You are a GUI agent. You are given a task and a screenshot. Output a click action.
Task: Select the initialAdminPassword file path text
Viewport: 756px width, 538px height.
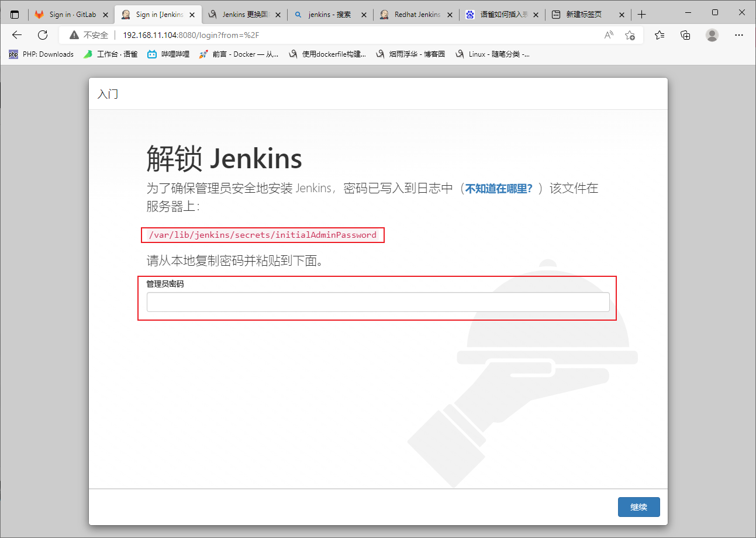point(263,235)
